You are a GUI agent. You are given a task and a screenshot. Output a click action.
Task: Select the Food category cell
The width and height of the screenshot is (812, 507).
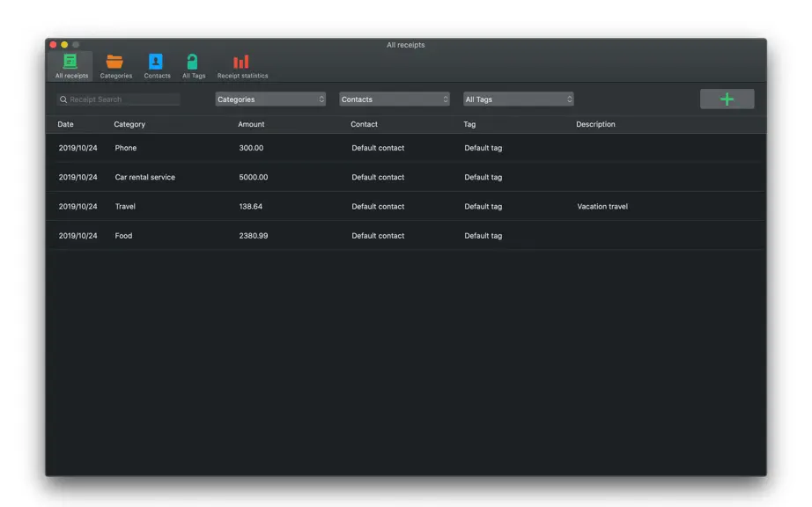point(123,235)
